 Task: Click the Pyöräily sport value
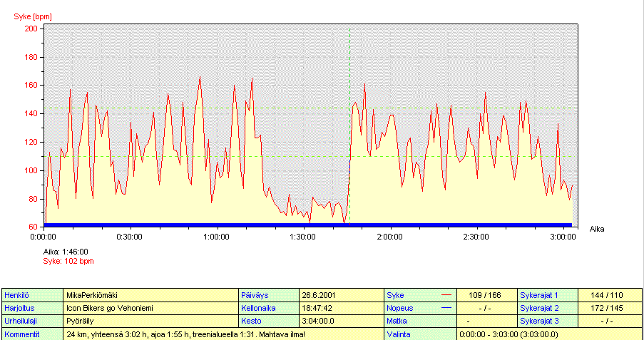point(150,321)
